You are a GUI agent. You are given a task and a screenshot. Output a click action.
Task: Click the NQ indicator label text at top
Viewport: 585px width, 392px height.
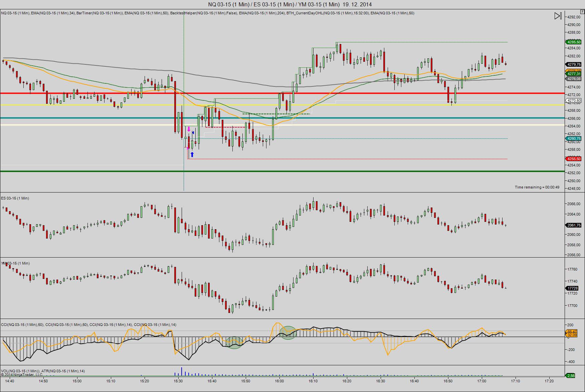pyautogui.click(x=208, y=13)
